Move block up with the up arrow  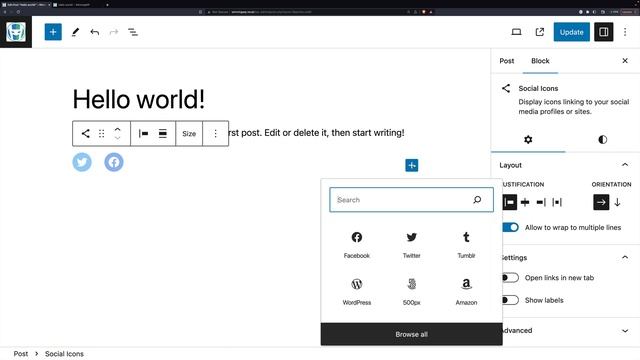click(118, 129)
